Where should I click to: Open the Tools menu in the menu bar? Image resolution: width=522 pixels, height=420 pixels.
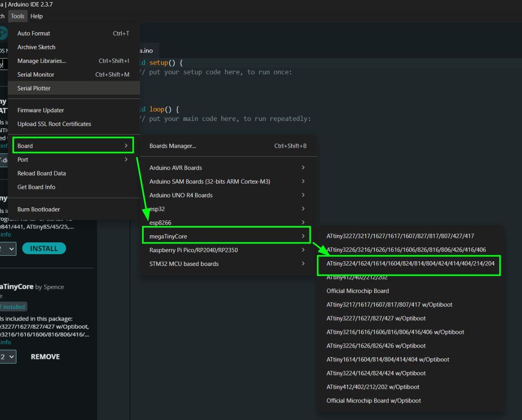18,16
